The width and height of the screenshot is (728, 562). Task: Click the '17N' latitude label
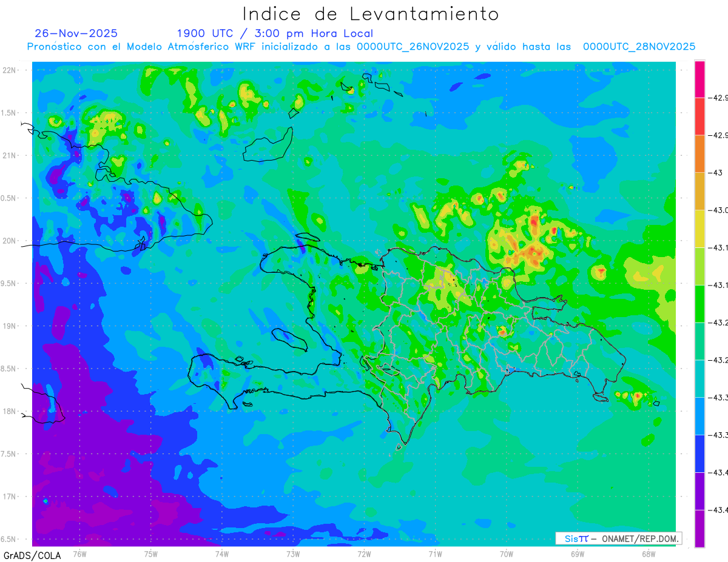coord(10,497)
